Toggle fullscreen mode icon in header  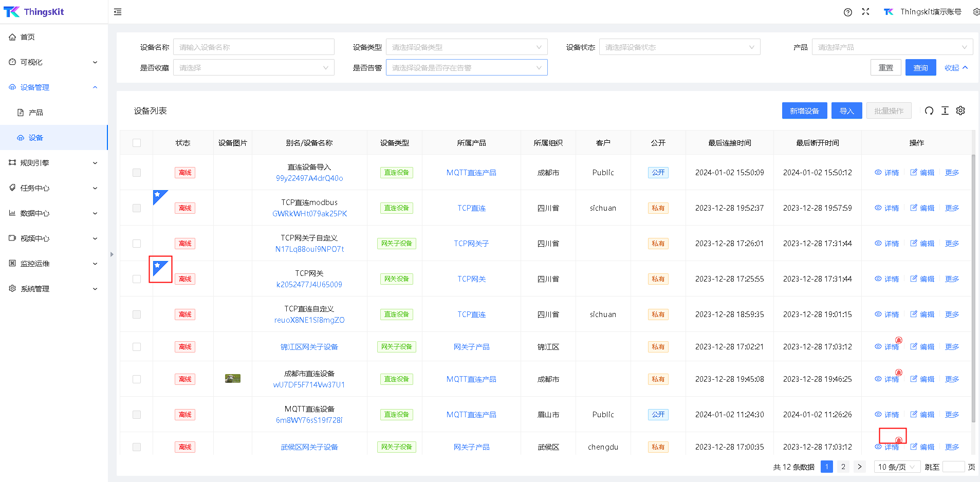865,12
